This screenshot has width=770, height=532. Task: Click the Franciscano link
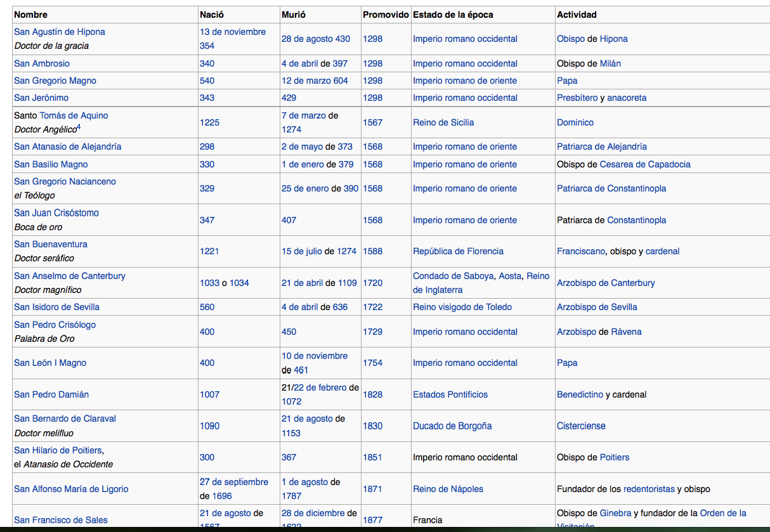[581, 251]
